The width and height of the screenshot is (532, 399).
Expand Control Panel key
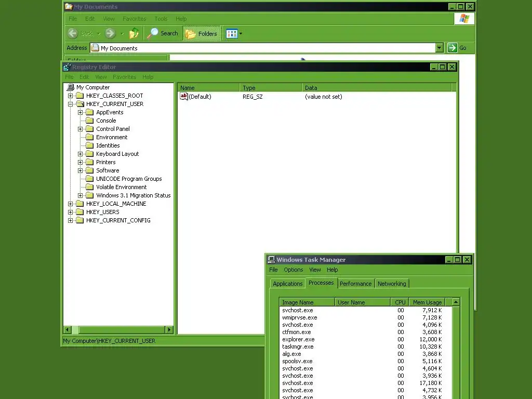(80, 129)
